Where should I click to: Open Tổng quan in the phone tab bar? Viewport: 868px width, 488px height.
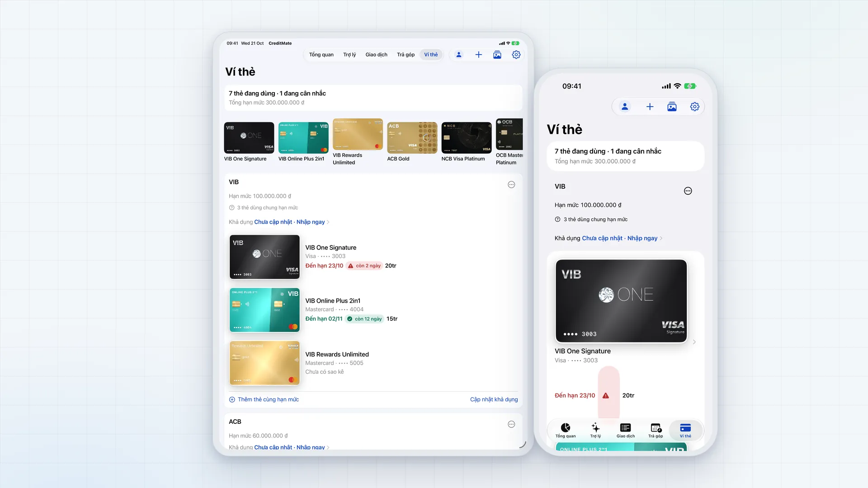pyautogui.click(x=566, y=431)
